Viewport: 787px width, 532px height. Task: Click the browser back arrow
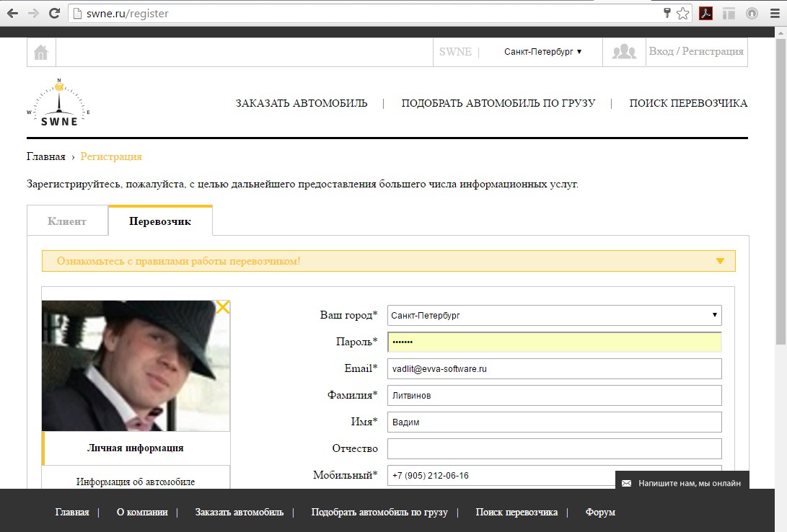(12, 14)
